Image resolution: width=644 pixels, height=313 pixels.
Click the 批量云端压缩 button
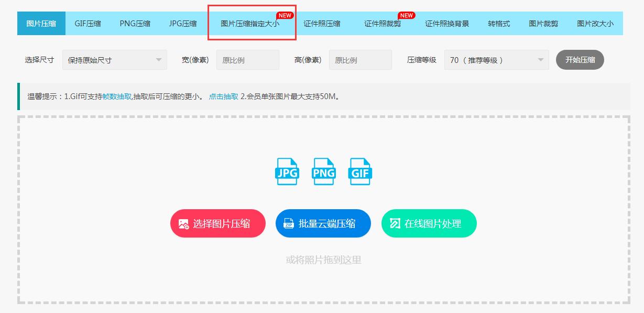pos(323,223)
